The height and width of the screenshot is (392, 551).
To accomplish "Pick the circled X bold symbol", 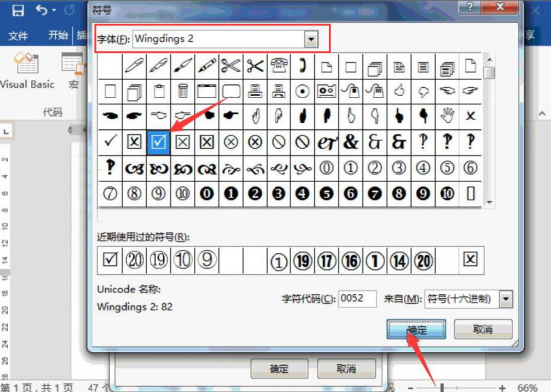I will tap(255, 142).
